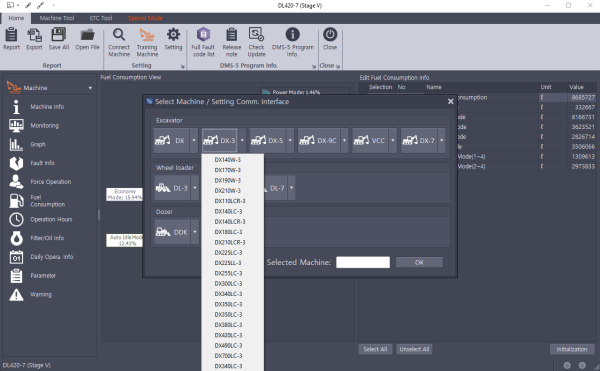Open DMS-5 Program Info icon
Image resolution: width=600 pixels, height=371 pixels.
[292, 35]
